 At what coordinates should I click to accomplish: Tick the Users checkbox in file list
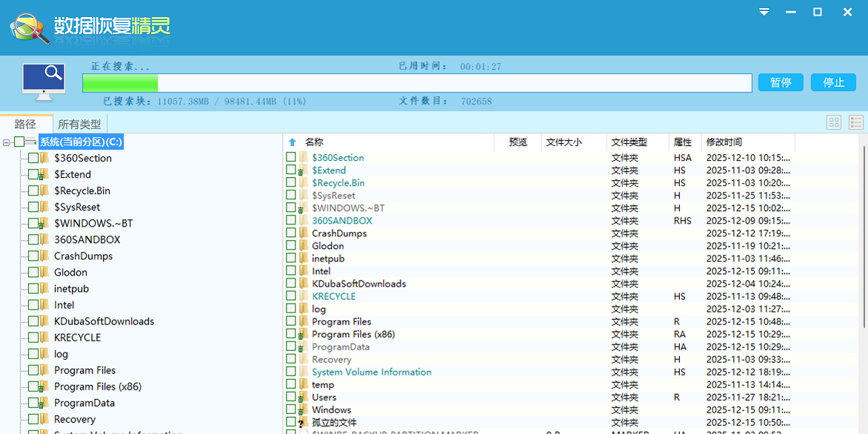pos(291,397)
